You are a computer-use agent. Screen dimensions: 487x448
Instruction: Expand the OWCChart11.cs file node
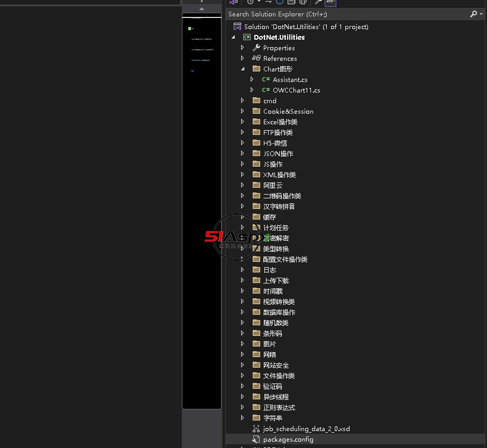pyautogui.click(x=252, y=90)
